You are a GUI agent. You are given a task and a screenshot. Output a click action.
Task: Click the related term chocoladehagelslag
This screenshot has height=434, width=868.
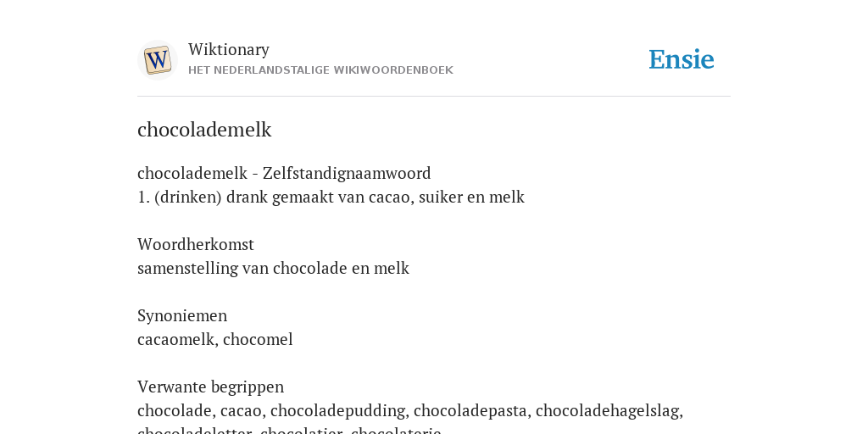tap(607, 411)
